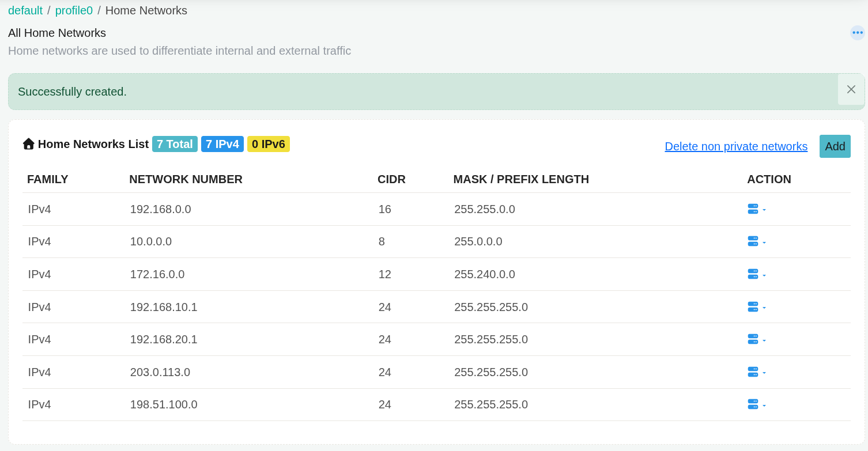868x451 pixels.
Task: Click mask value 255.255.0.0
Action: point(485,209)
